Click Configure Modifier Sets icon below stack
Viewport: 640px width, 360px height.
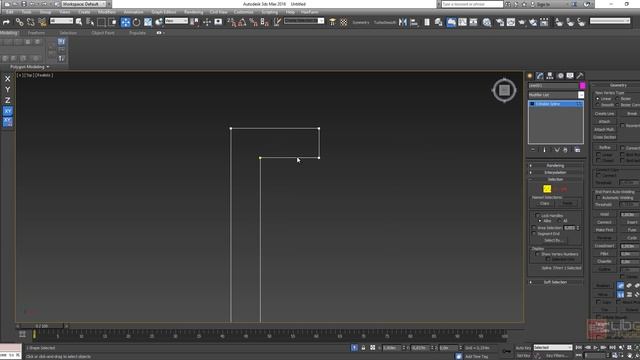coord(577,150)
